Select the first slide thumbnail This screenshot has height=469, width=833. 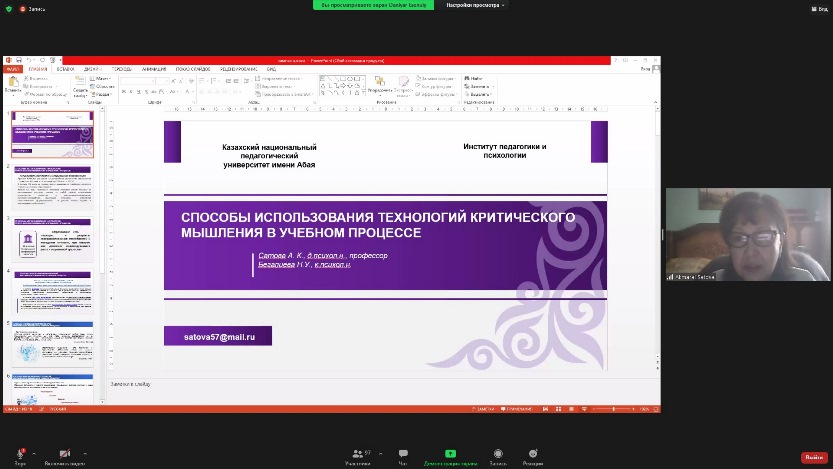(x=52, y=134)
